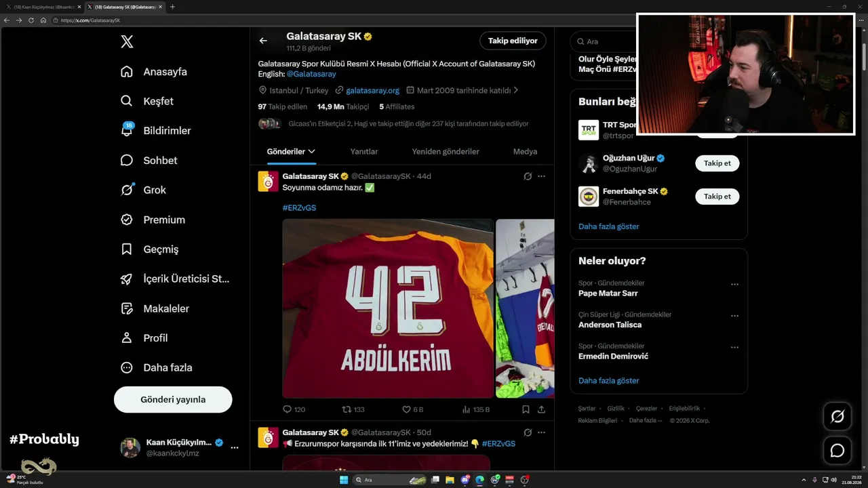Open more options on the Soyunma odamız post

tap(541, 176)
